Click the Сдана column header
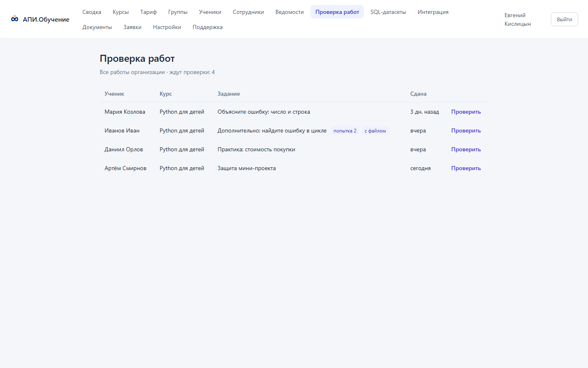Viewport: 588px width, 368px height. (419, 94)
